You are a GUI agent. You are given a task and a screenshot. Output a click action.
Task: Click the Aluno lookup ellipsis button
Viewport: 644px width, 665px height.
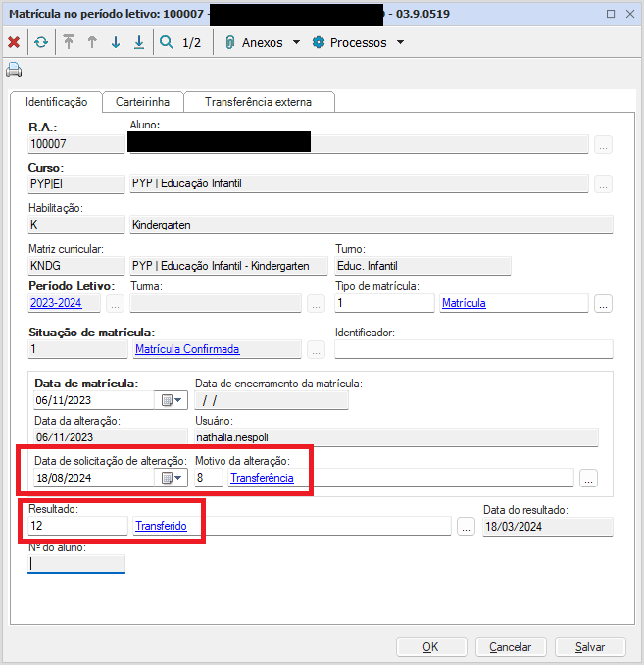click(x=603, y=144)
